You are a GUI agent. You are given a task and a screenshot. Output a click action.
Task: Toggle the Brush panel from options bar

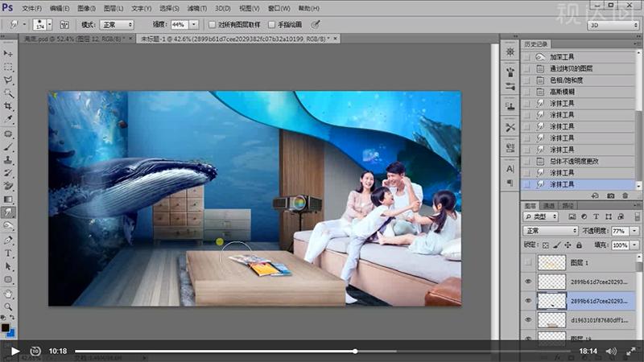64,25
